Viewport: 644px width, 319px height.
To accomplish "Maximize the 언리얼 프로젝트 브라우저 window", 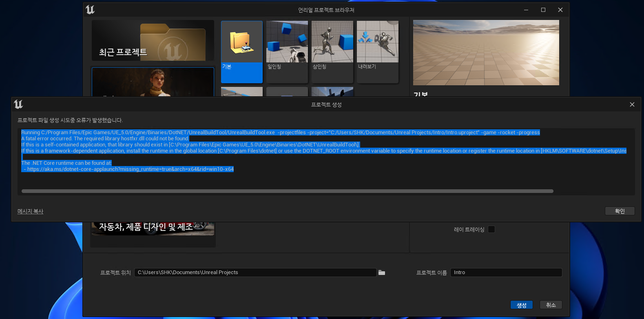I will click(x=543, y=10).
